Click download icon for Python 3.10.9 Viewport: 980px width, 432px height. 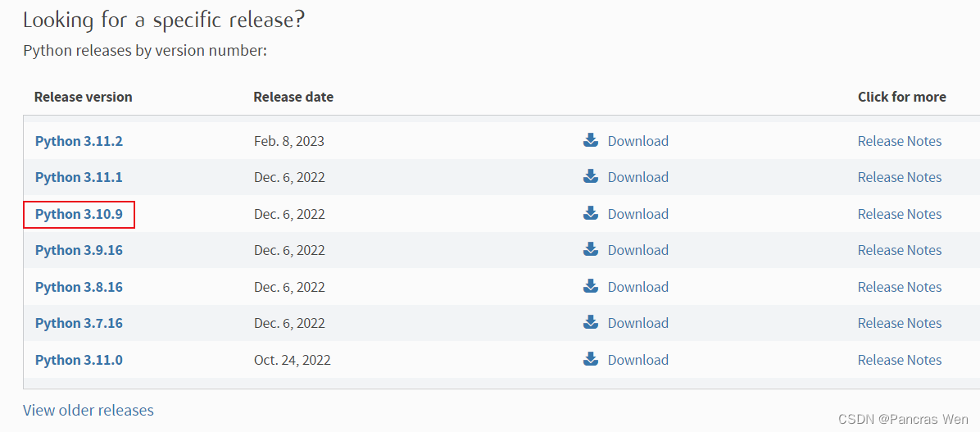[x=591, y=213]
